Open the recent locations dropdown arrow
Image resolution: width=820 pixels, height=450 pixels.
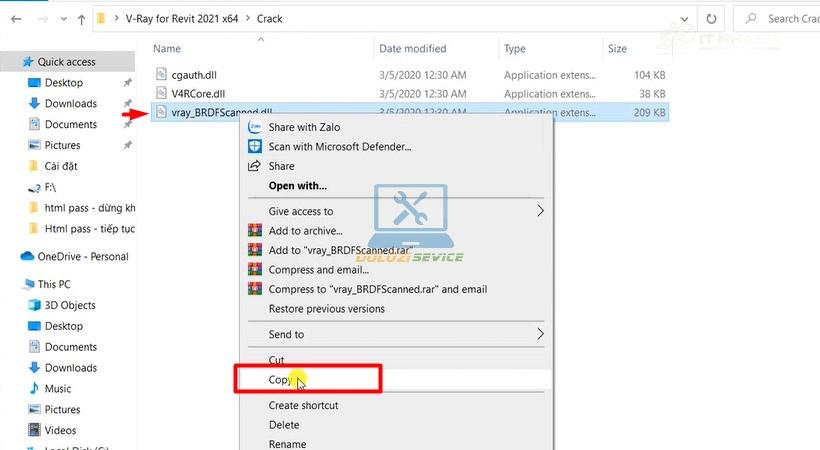(63, 19)
